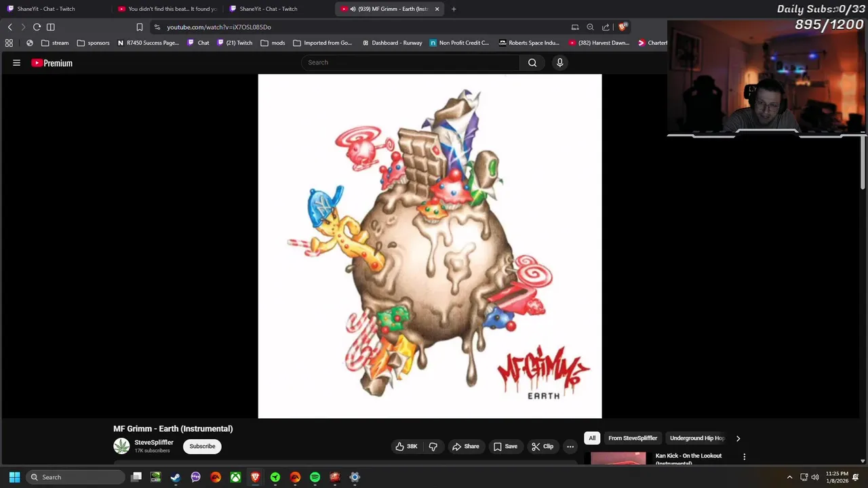This screenshot has width=868, height=488.
Task: Start voice search with the microphone icon
Action: coord(559,62)
